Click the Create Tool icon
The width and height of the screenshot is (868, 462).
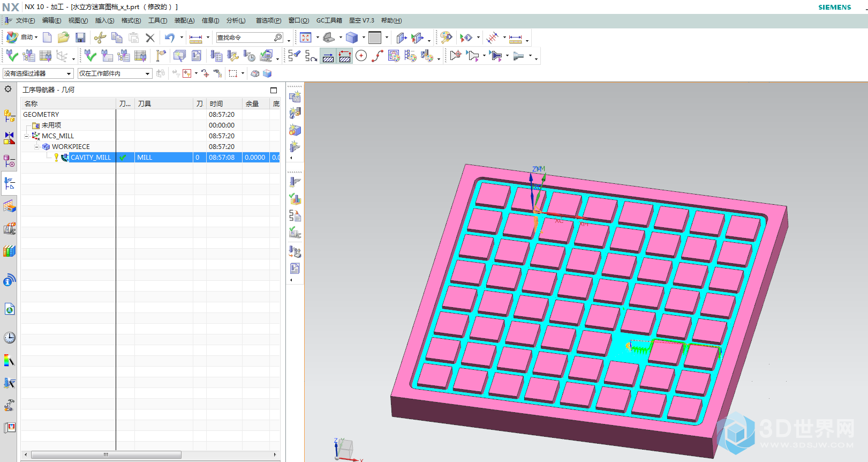[x=295, y=113]
